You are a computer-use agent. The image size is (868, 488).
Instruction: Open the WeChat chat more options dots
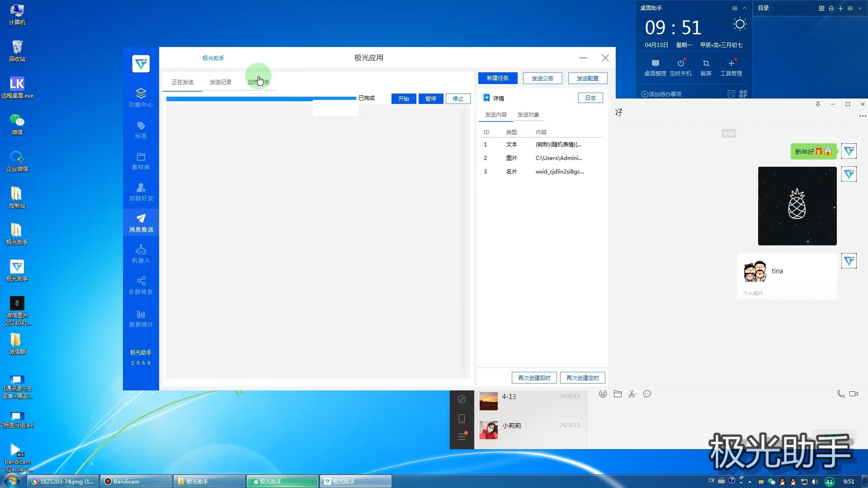click(862, 116)
